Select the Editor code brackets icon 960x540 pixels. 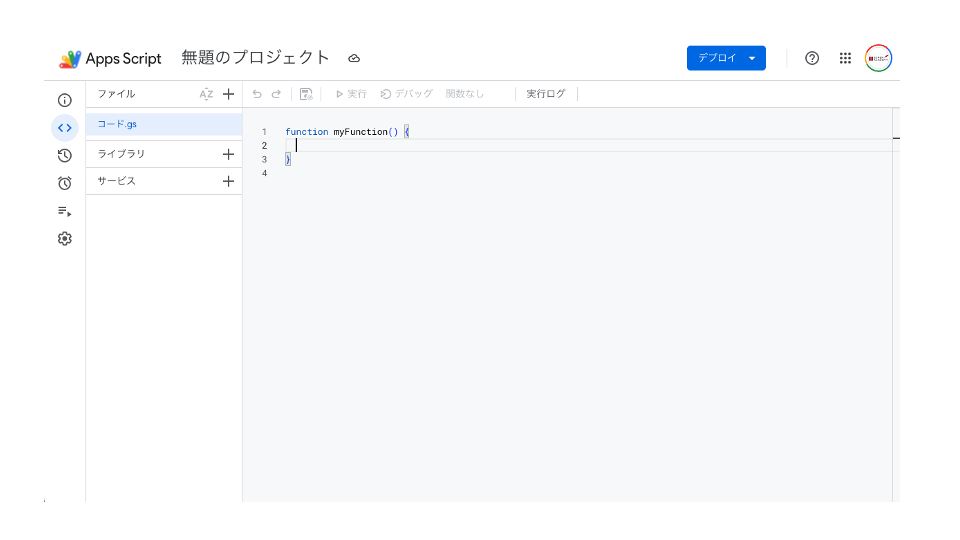coord(64,128)
